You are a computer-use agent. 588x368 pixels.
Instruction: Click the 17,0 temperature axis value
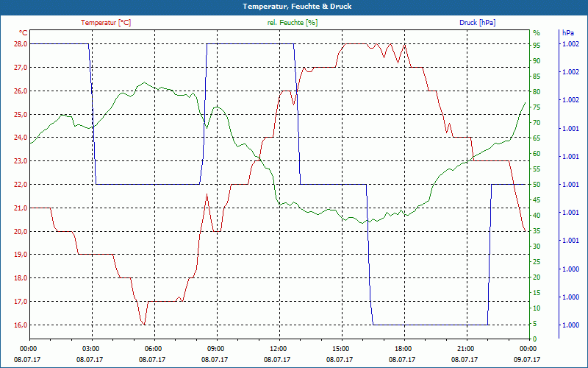21,302
